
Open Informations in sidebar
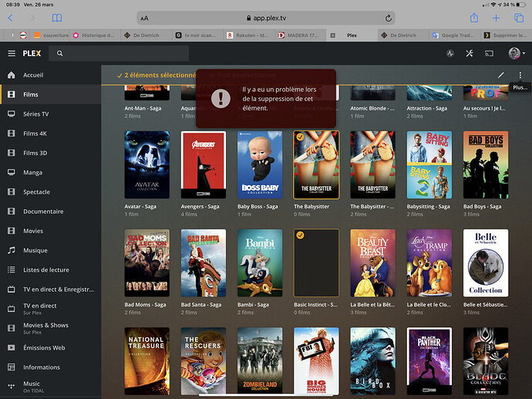click(51, 367)
